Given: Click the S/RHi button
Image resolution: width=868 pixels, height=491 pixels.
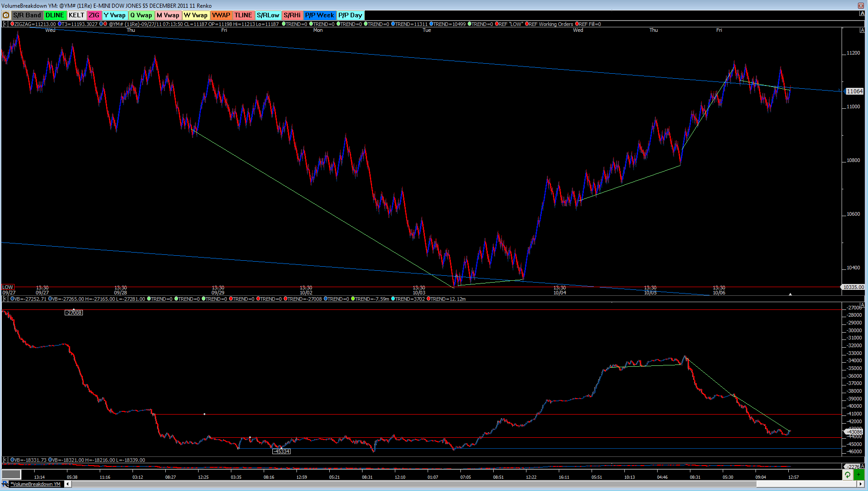Looking at the screenshot, I should pos(292,15).
